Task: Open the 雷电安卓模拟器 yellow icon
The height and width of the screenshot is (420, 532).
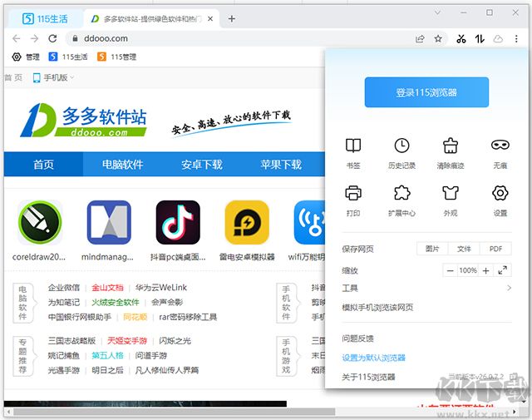Action: point(247,222)
